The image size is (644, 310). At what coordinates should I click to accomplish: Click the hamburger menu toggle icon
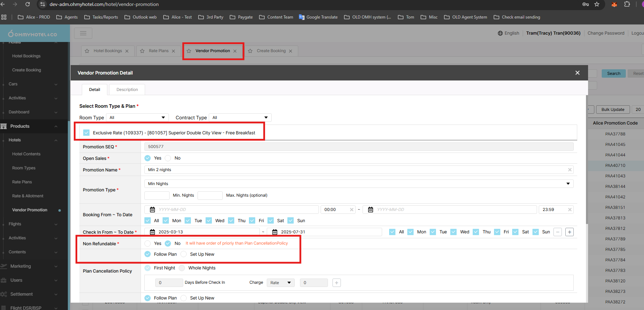click(x=83, y=33)
